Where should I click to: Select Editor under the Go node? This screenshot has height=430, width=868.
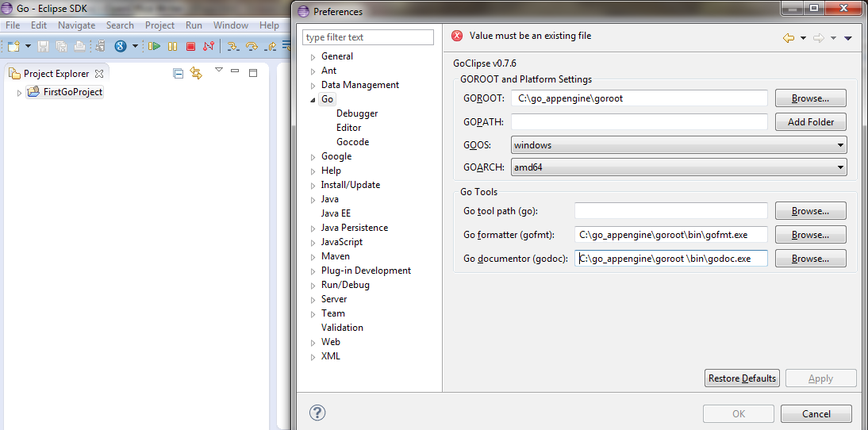pos(349,128)
